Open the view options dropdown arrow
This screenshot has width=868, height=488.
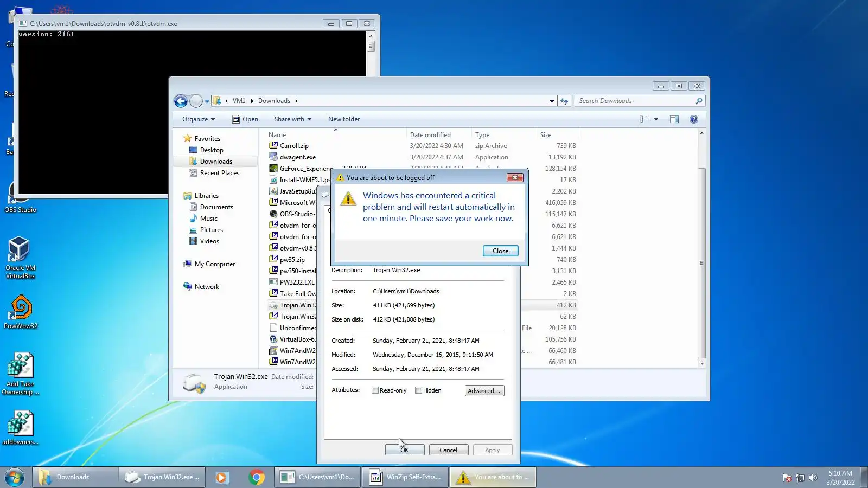click(656, 119)
